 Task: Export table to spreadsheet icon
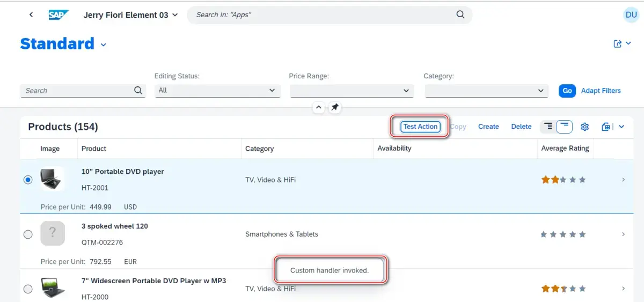pos(606,127)
